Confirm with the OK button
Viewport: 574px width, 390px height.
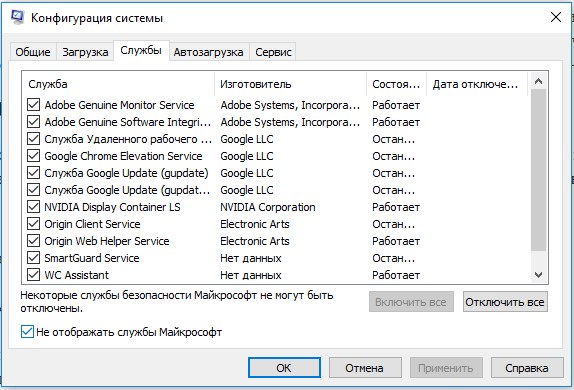[284, 368]
